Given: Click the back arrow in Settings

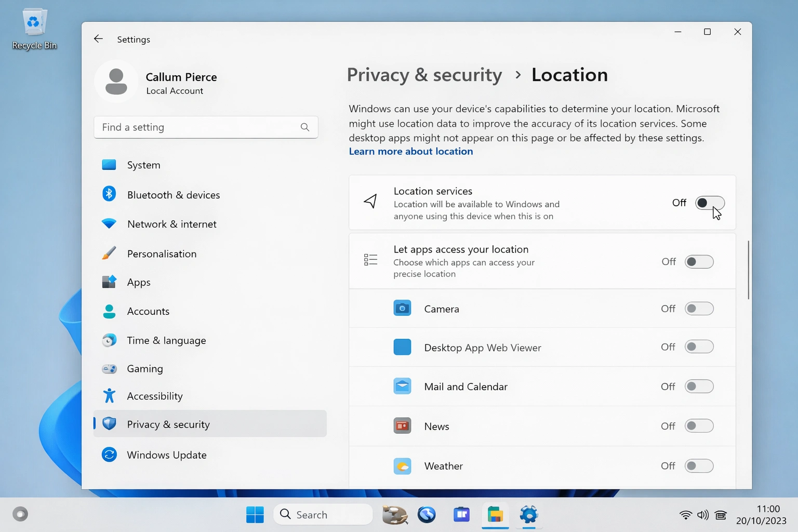Looking at the screenshot, I should pos(98,38).
